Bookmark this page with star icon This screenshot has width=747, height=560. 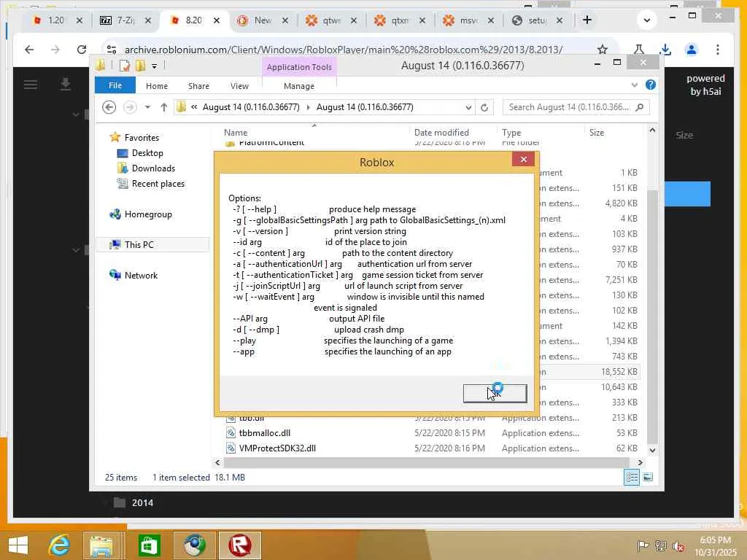[x=602, y=50]
